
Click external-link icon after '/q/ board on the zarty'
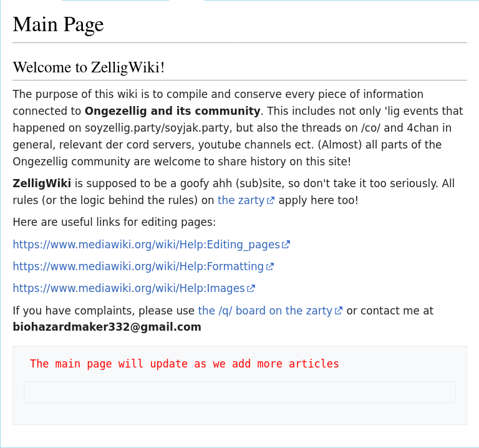(339, 311)
